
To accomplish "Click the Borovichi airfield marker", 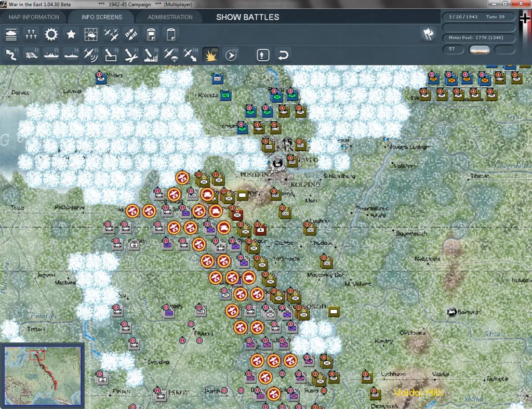I will point(451,312).
